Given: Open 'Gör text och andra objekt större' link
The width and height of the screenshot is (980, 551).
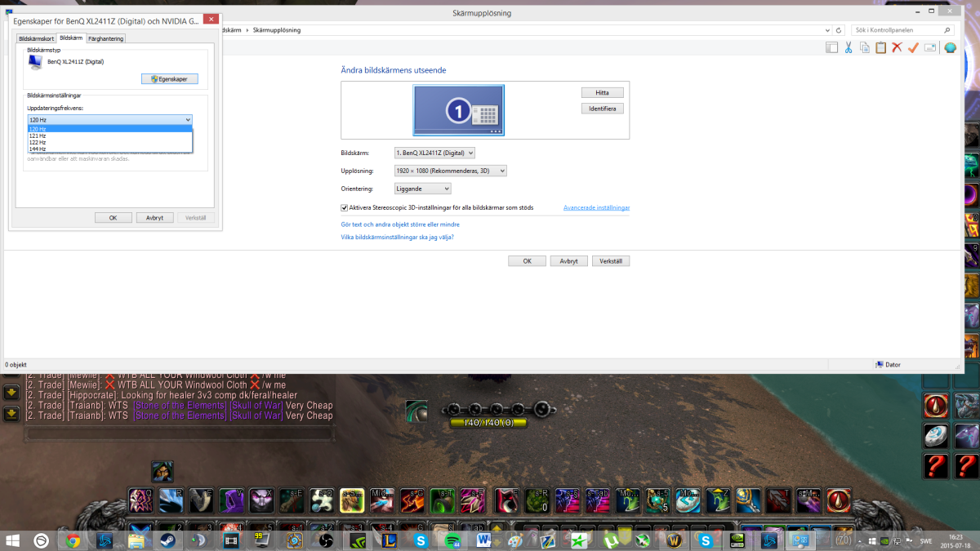Looking at the screenshot, I should click(400, 224).
